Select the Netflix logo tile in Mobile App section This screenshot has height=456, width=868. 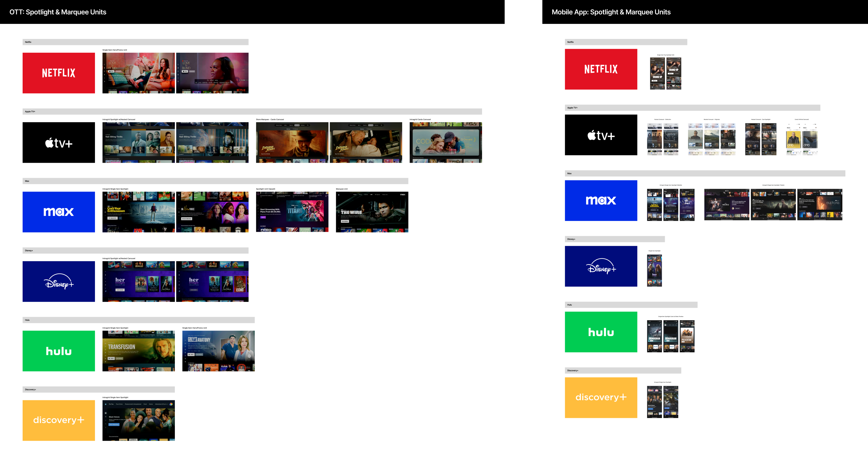pos(601,69)
